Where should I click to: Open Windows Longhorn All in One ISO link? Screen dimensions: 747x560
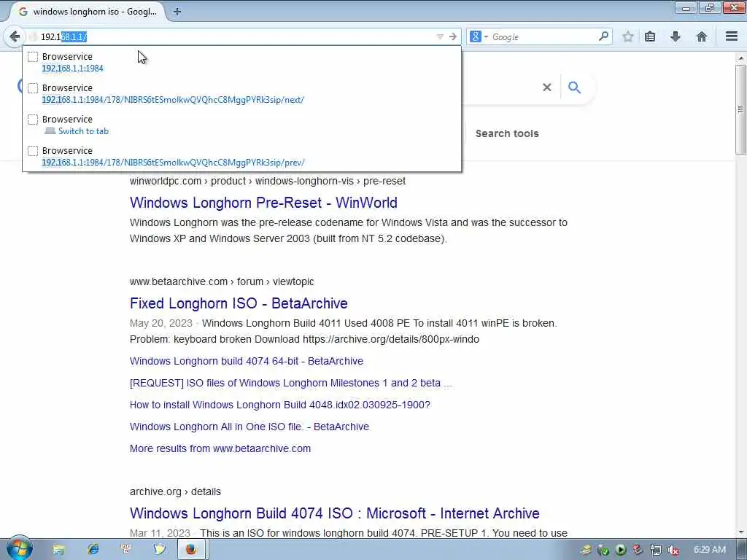click(x=249, y=427)
